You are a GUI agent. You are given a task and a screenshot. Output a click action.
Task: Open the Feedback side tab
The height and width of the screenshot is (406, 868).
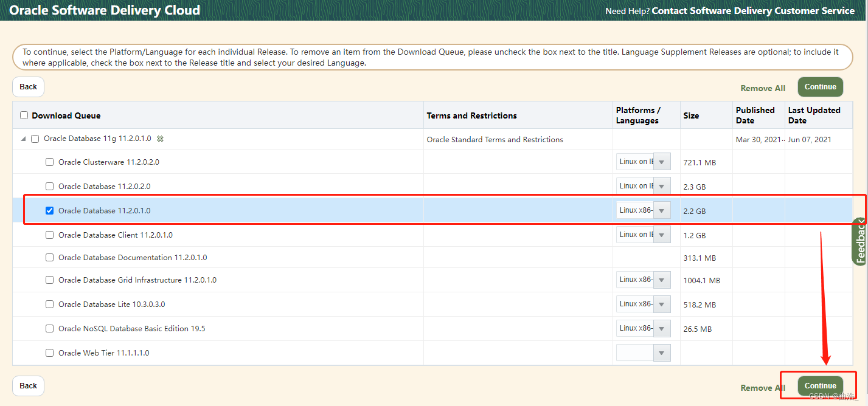click(860, 242)
